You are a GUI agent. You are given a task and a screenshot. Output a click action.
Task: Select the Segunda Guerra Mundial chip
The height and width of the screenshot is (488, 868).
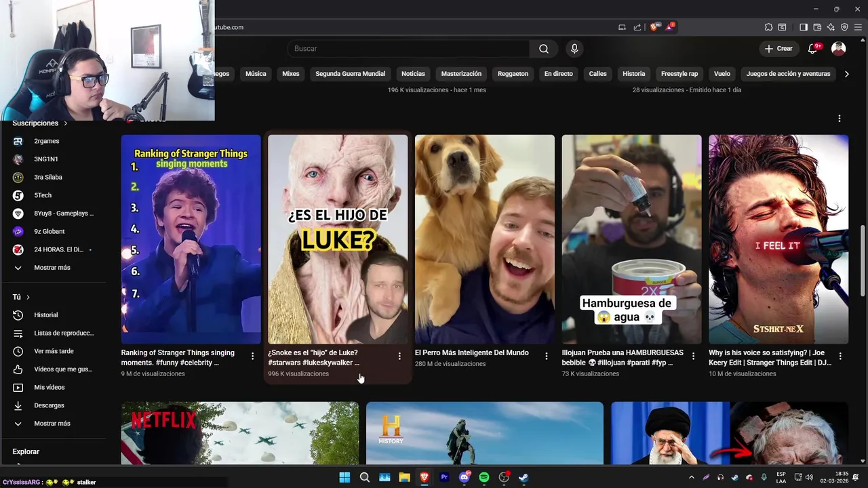coord(351,74)
